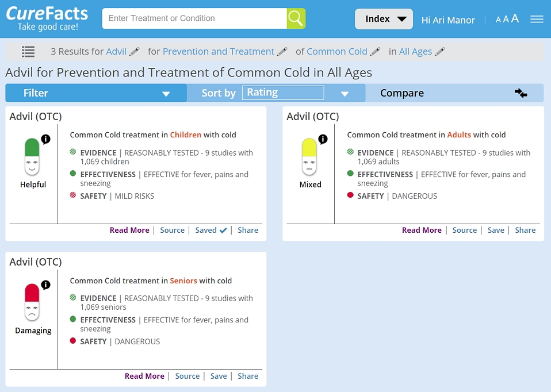
Task: Read More on the Seniors card
Action: 144,376
